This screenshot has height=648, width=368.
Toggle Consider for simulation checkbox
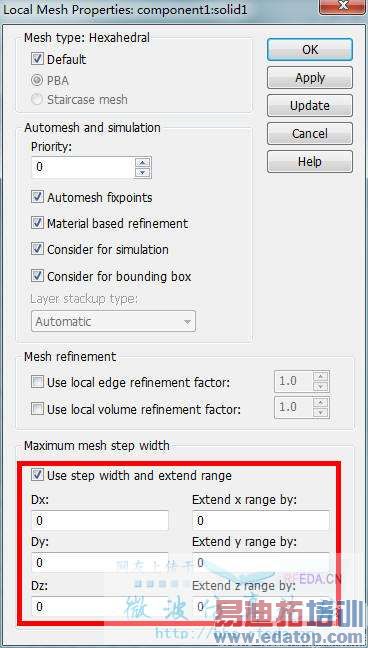(37, 250)
